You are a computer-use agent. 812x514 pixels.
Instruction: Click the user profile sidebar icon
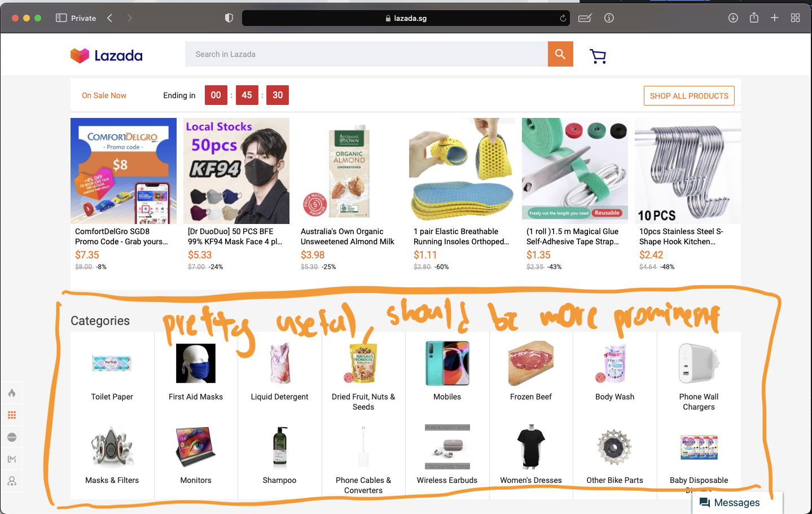click(12, 481)
